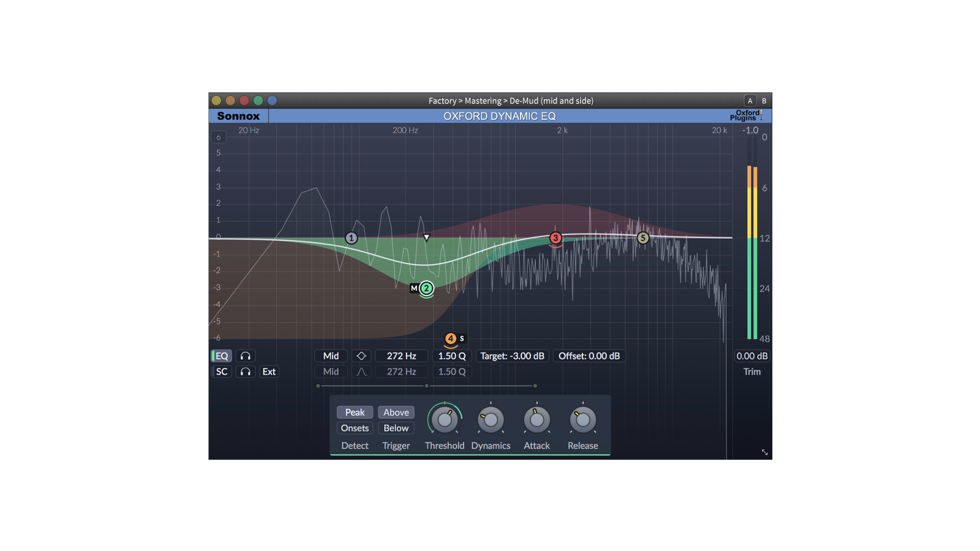Click the Trim label
This screenshot has width=980, height=551.
point(752,372)
